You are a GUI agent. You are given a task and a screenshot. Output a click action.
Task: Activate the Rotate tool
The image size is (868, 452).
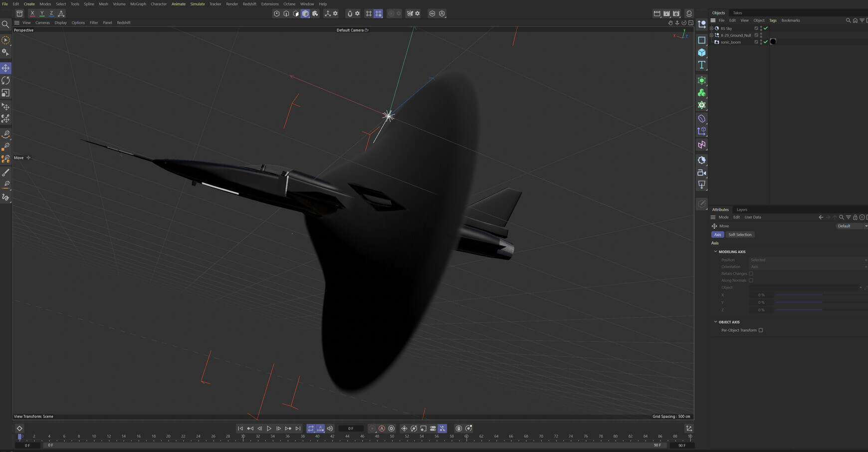[x=5, y=80]
